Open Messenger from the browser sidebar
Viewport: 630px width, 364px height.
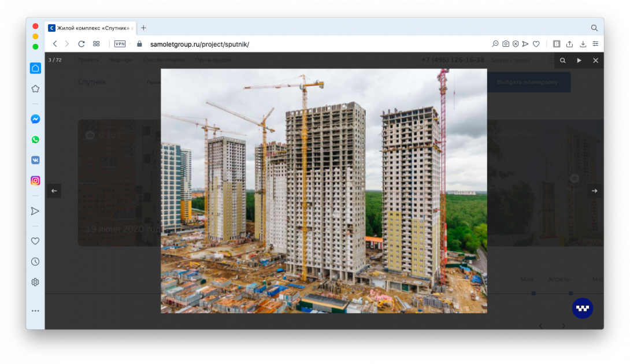point(35,119)
